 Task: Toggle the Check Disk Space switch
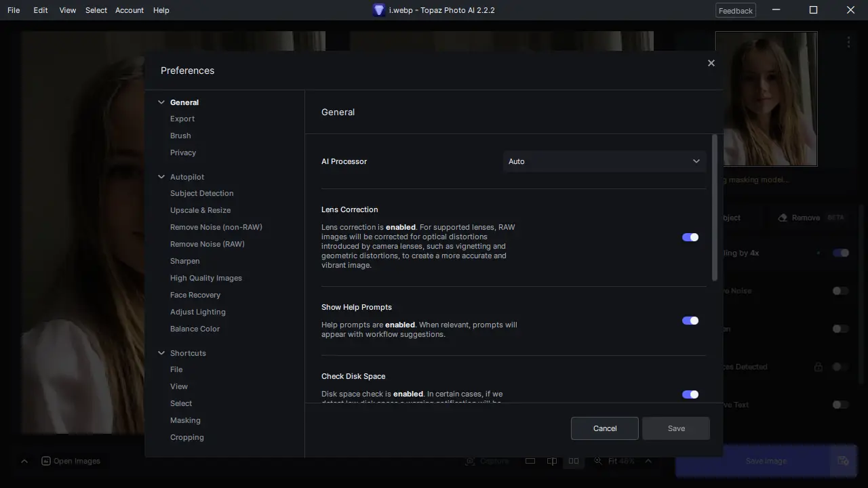coord(690,394)
